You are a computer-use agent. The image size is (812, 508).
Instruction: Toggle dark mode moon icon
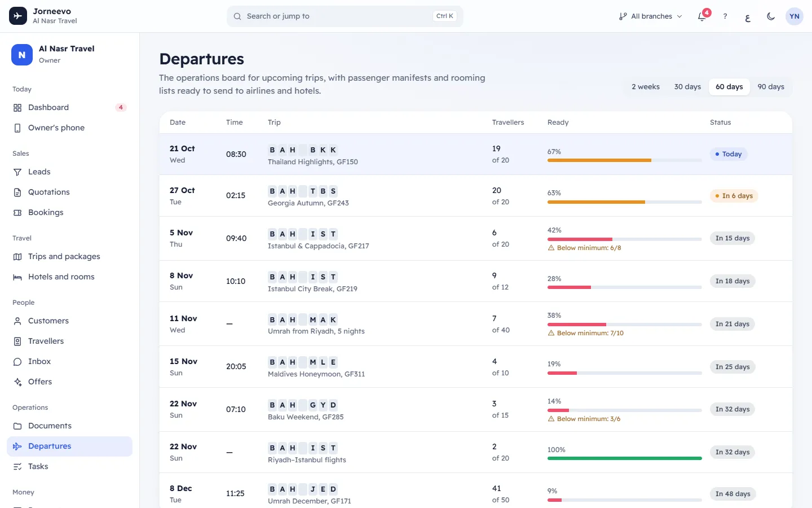tap(771, 16)
